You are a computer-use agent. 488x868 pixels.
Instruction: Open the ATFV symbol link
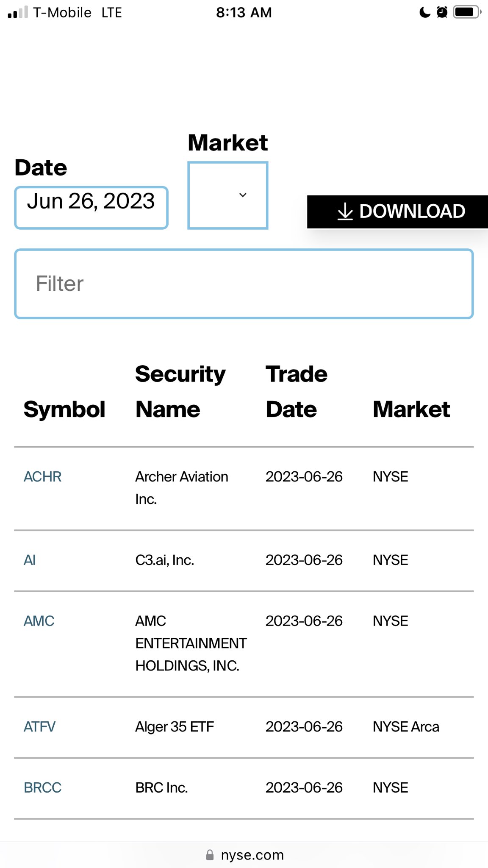click(39, 727)
